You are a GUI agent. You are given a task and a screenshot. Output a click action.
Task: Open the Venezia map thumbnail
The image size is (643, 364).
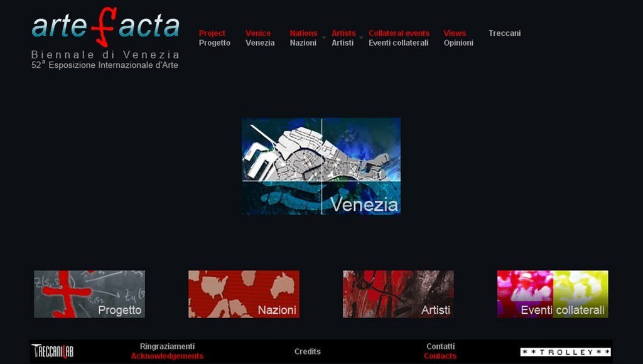pyautogui.click(x=321, y=166)
